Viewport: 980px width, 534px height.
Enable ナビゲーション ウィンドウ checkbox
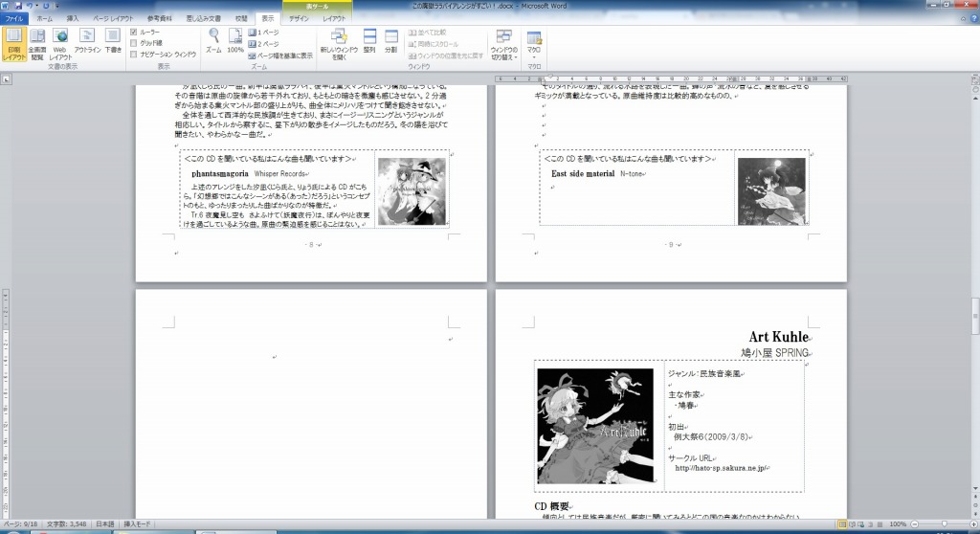(133, 55)
